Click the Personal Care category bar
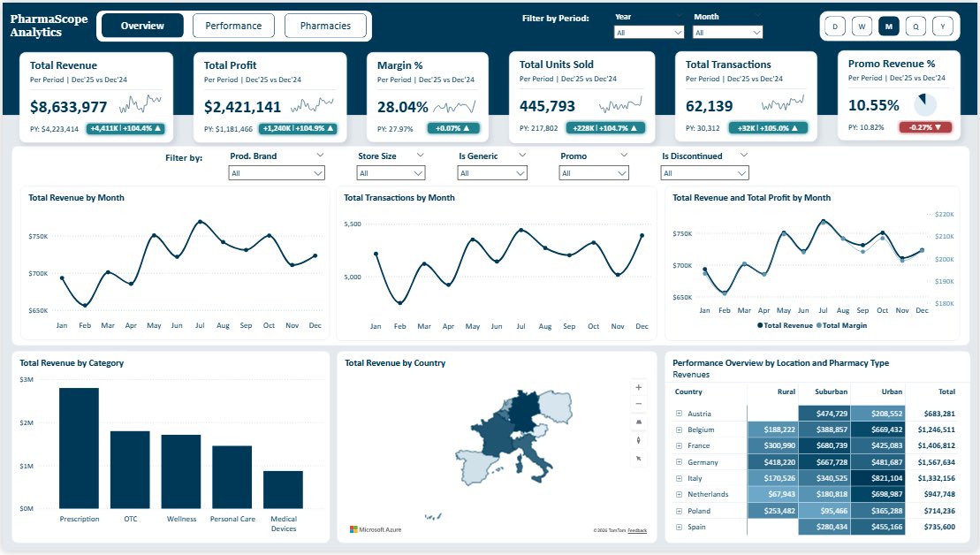 232,477
